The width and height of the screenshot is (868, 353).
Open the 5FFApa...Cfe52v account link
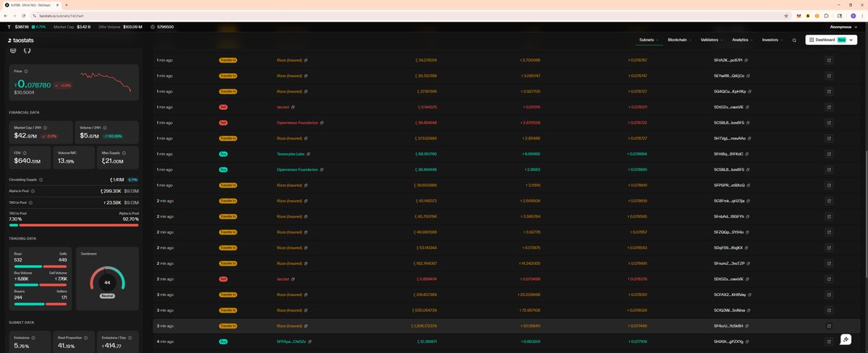tap(292, 341)
